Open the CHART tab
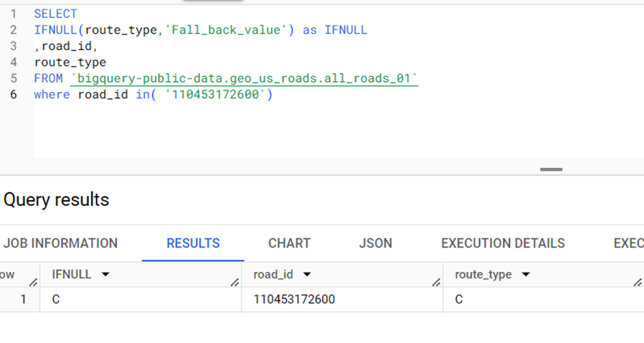The height and width of the screenshot is (343, 644). [x=289, y=243]
